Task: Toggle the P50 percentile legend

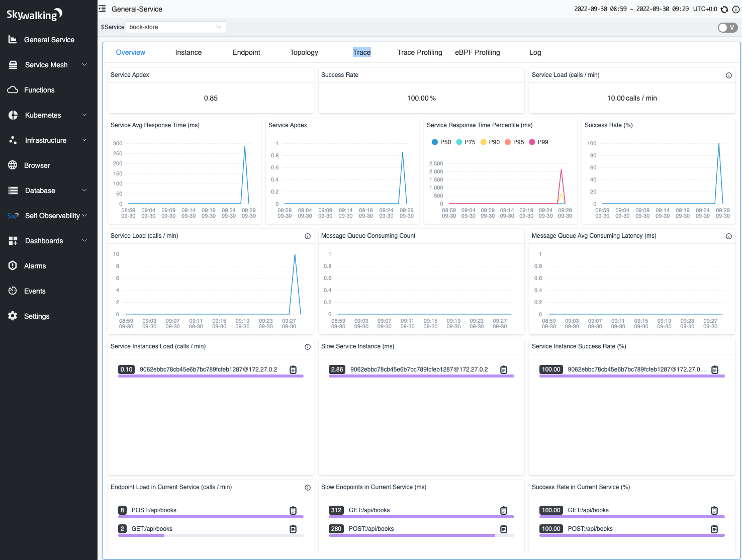Action: coord(441,142)
